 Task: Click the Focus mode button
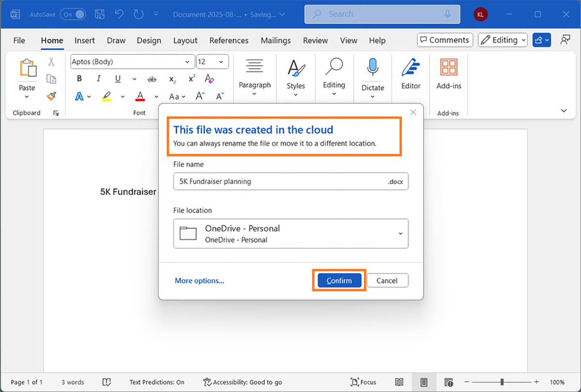[363, 382]
